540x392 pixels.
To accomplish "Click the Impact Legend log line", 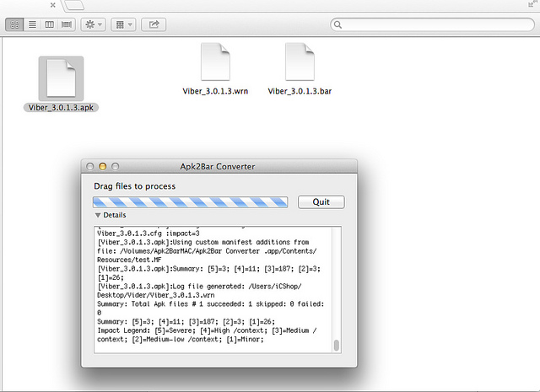I will point(207,335).
